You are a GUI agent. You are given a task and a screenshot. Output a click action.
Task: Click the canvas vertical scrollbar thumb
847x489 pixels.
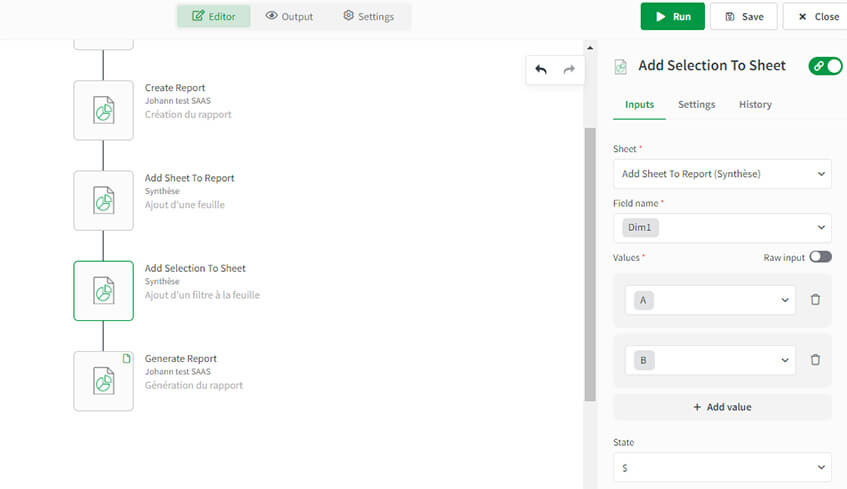pos(590,264)
